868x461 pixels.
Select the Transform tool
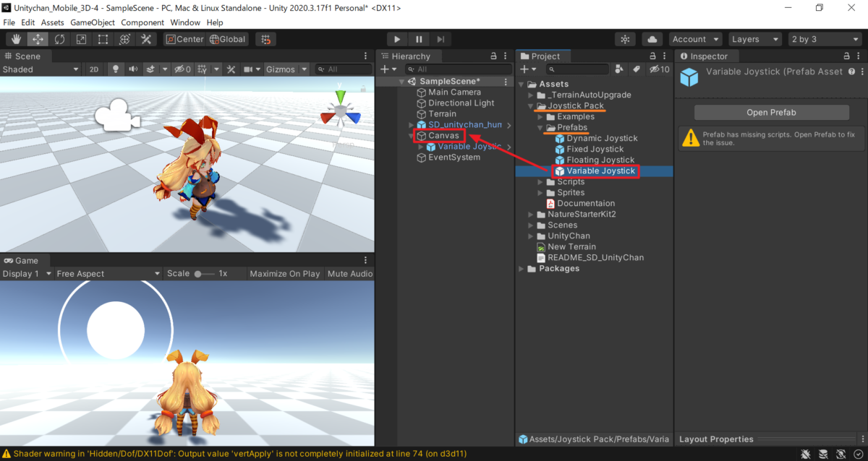tap(125, 39)
